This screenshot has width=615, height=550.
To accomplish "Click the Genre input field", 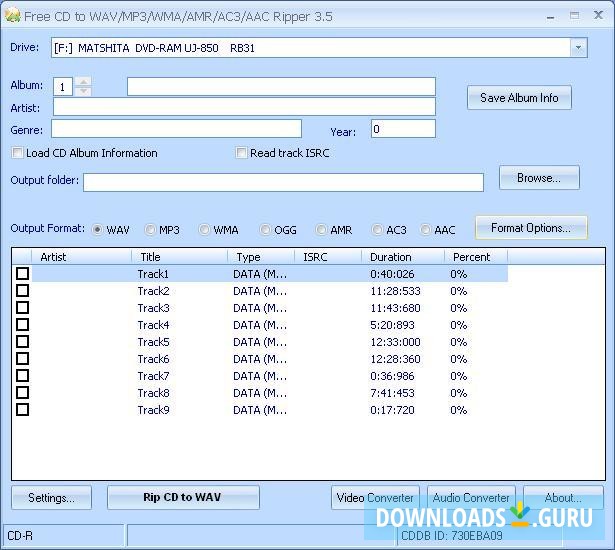I will pos(176,129).
